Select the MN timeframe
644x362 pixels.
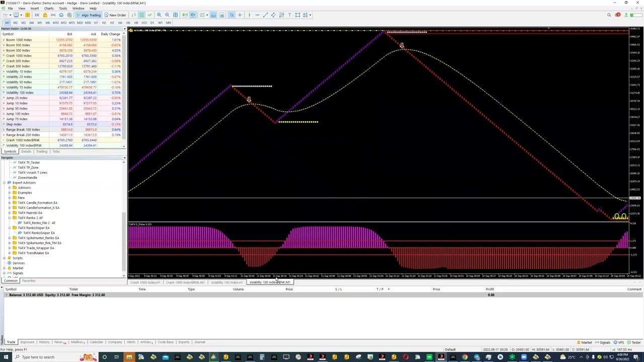coord(168,23)
